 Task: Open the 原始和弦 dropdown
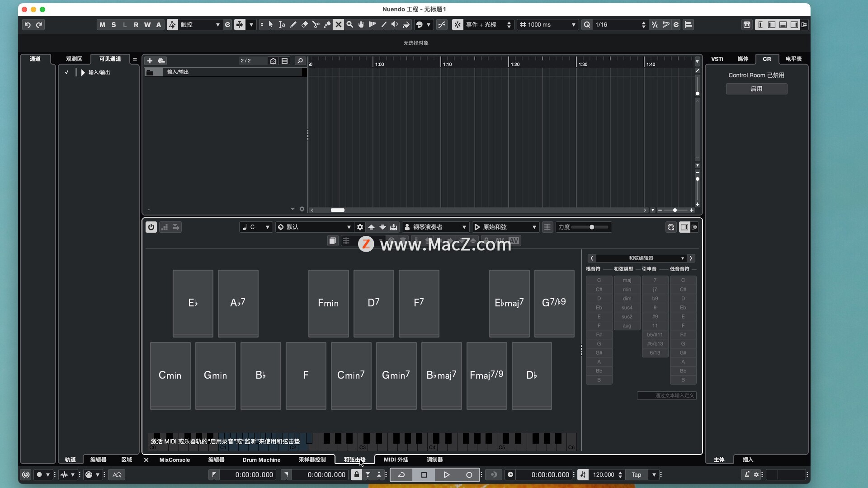pyautogui.click(x=505, y=227)
